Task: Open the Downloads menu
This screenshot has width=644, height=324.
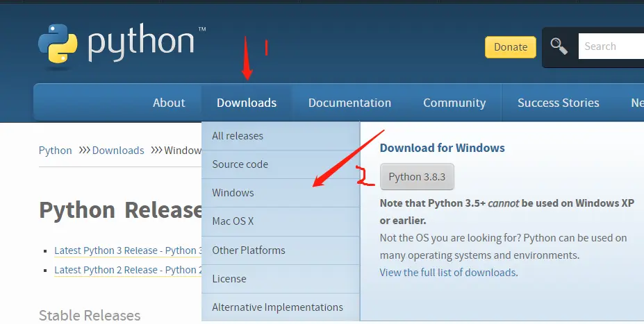Action: click(247, 103)
